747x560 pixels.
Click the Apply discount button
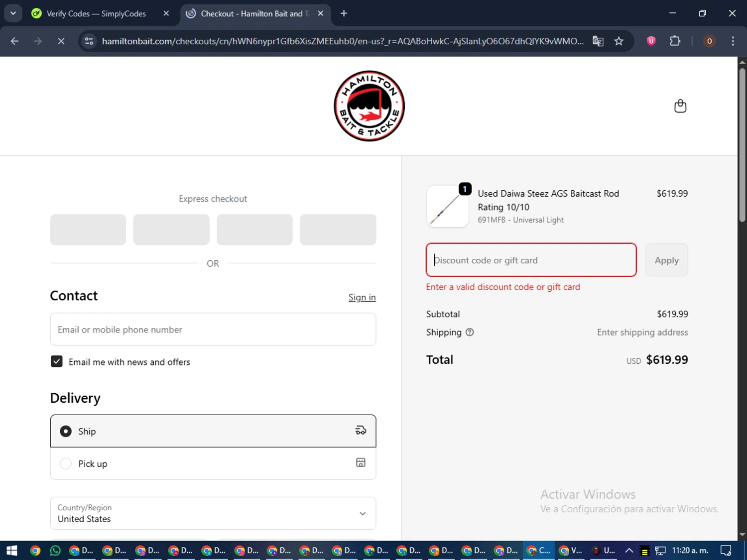pos(666,260)
